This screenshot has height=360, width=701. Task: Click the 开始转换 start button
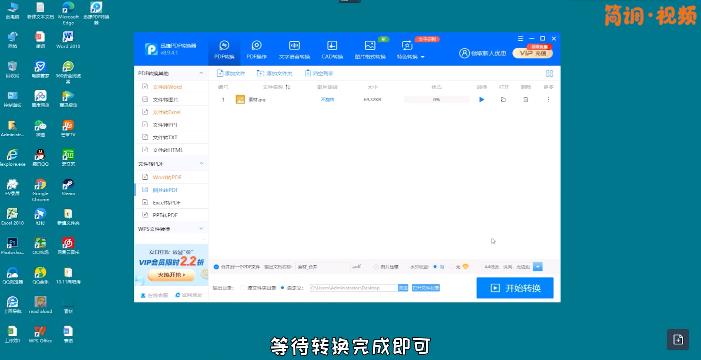point(515,288)
